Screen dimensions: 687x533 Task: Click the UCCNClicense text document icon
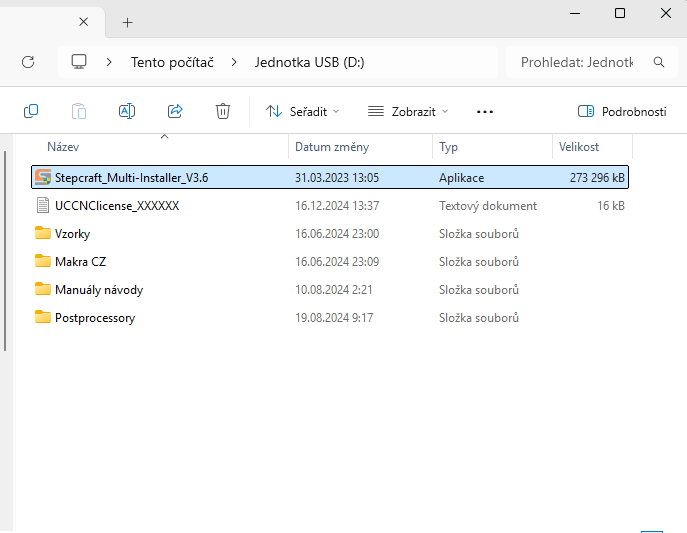click(43, 205)
